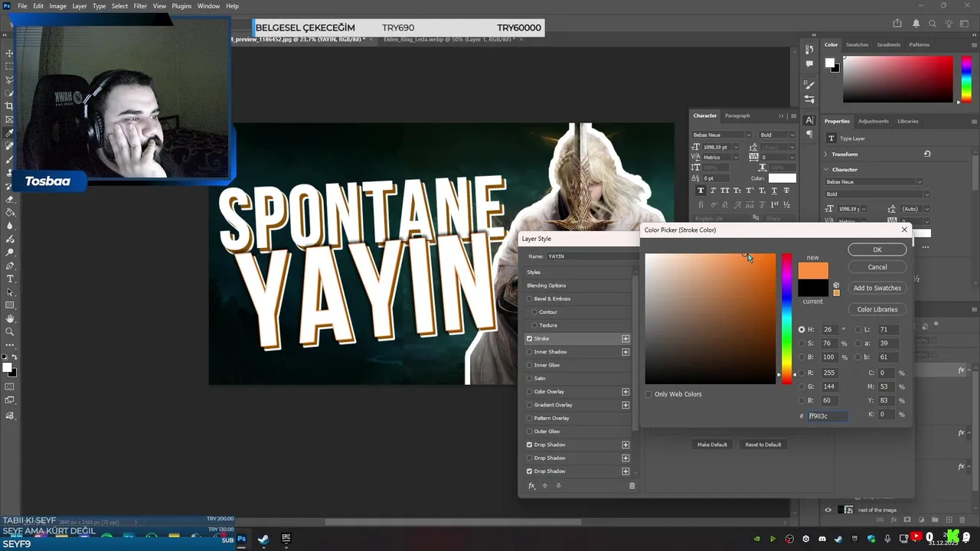
Task: Toggle Strikethrough in Character panel
Action: (x=786, y=191)
